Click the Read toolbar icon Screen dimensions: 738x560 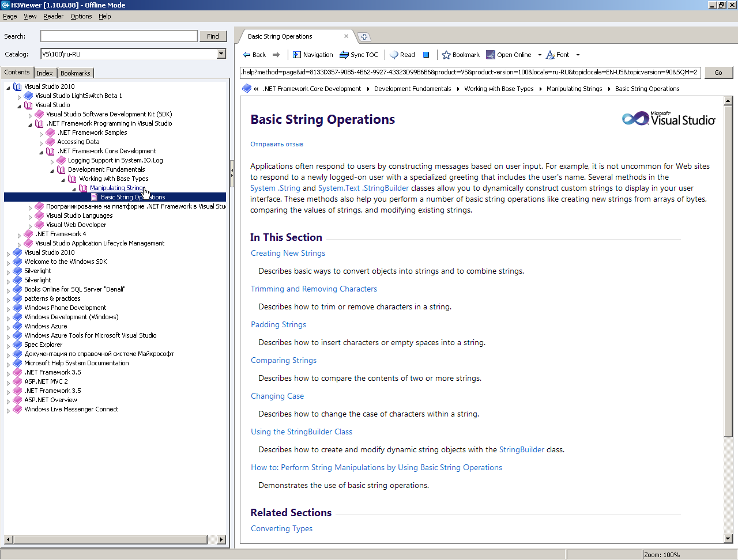point(394,55)
